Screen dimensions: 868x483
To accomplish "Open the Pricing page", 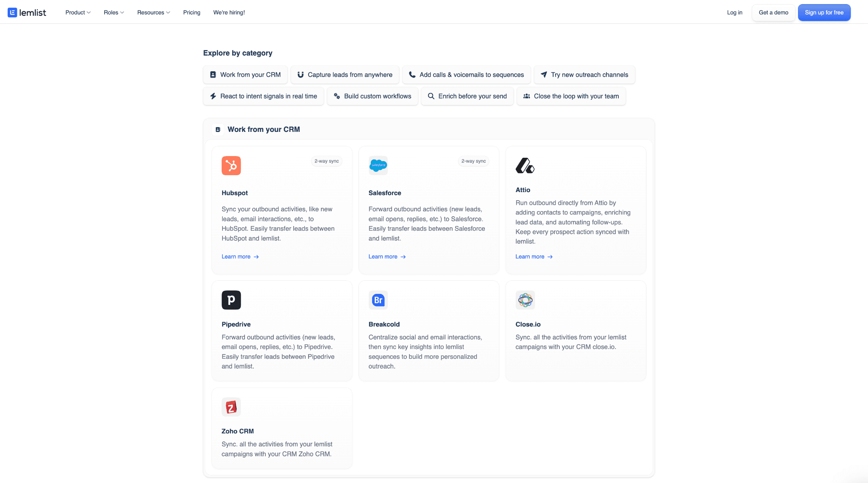I will [192, 13].
